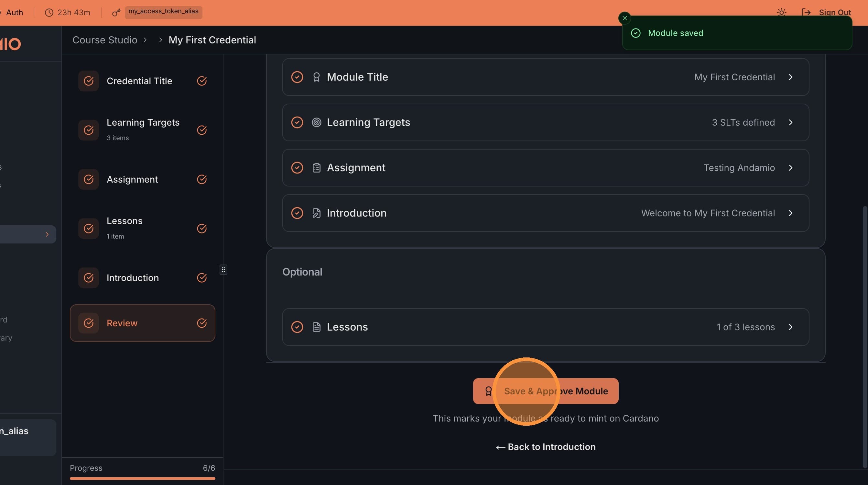Image resolution: width=868 pixels, height=485 pixels.
Task: Expand the Learning Targets row chevron
Action: 791,122
